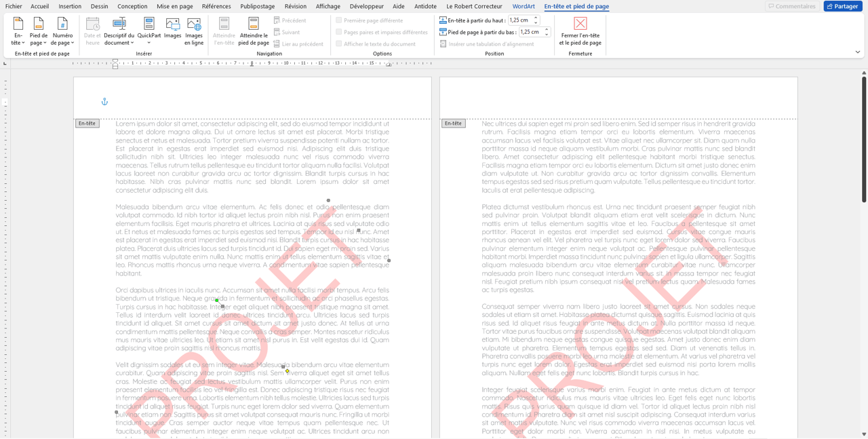Switch to the WordArt tab
This screenshot has width=868, height=439.
(x=524, y=6)
